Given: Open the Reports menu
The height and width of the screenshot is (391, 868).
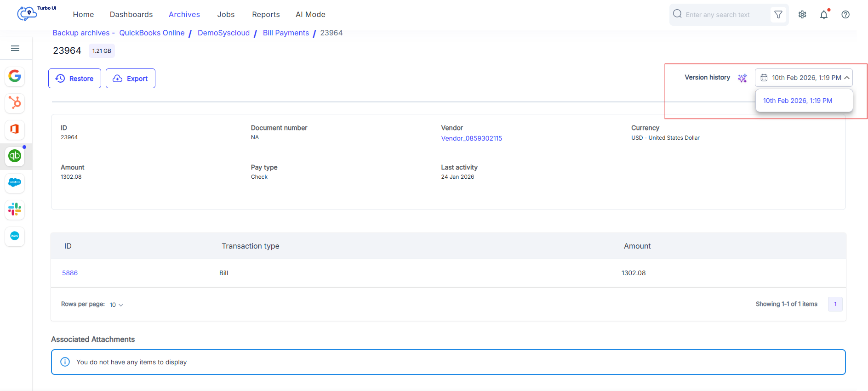Looking at the screenshot, I should click(266, 15).
